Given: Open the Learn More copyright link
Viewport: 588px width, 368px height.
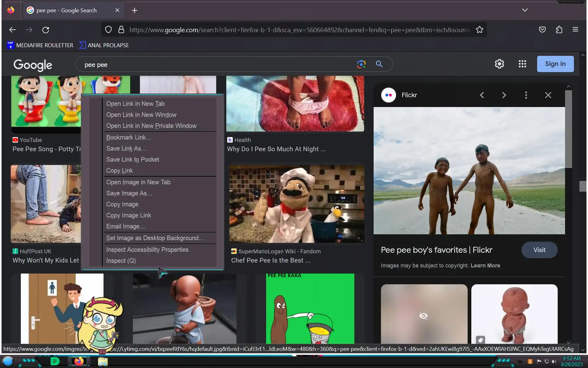Looking at the screenshot, I should point(485,266).
